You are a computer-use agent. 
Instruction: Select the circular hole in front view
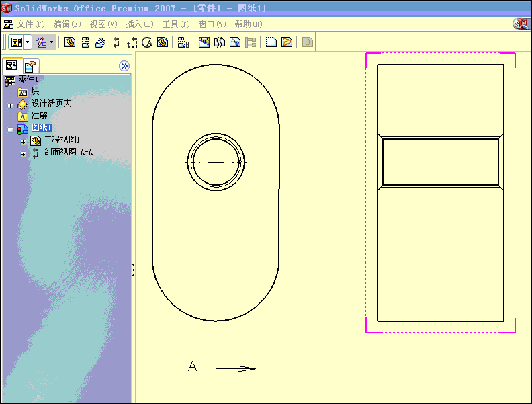[216, 162]
